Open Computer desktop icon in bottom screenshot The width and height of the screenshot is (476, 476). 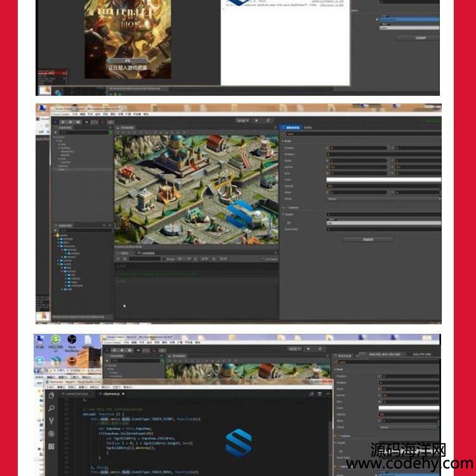40,341
